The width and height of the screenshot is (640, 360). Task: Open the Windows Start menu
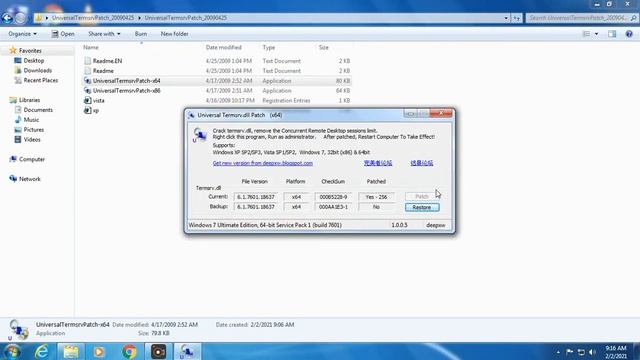click(x=12, y=351)
